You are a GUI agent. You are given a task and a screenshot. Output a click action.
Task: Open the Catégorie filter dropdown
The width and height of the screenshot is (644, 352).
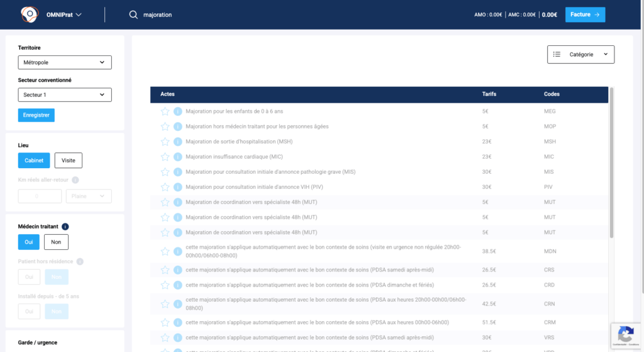(x=580, y=55)
